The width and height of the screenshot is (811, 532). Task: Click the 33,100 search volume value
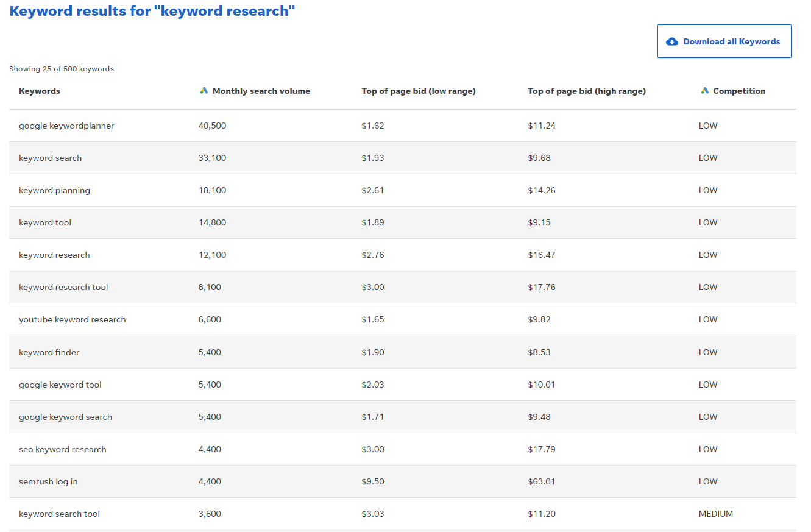212,158
